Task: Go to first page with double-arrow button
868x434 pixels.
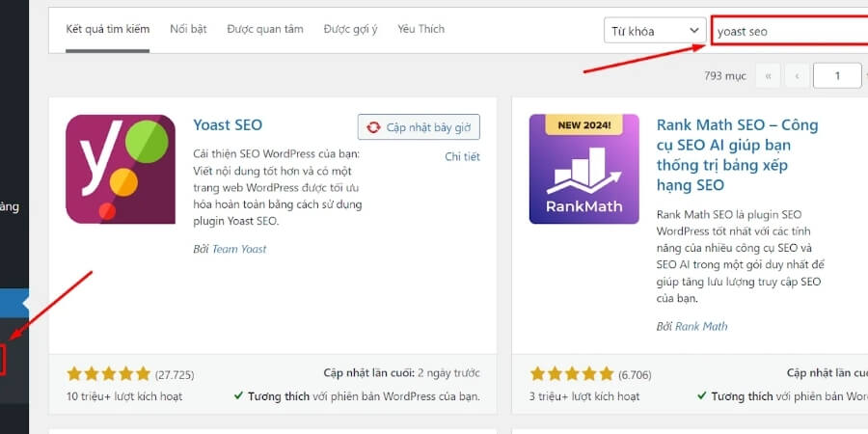Action: click(769, 76)
